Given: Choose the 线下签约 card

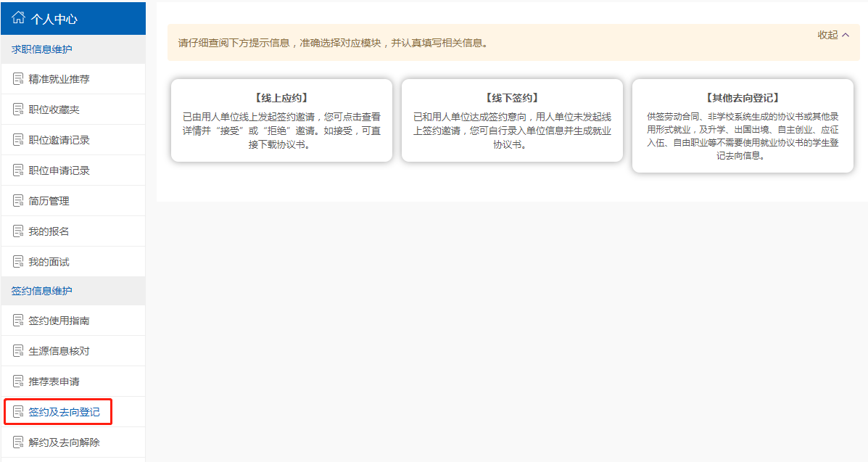Looking at the screenshot, I should tap(512, 120).
